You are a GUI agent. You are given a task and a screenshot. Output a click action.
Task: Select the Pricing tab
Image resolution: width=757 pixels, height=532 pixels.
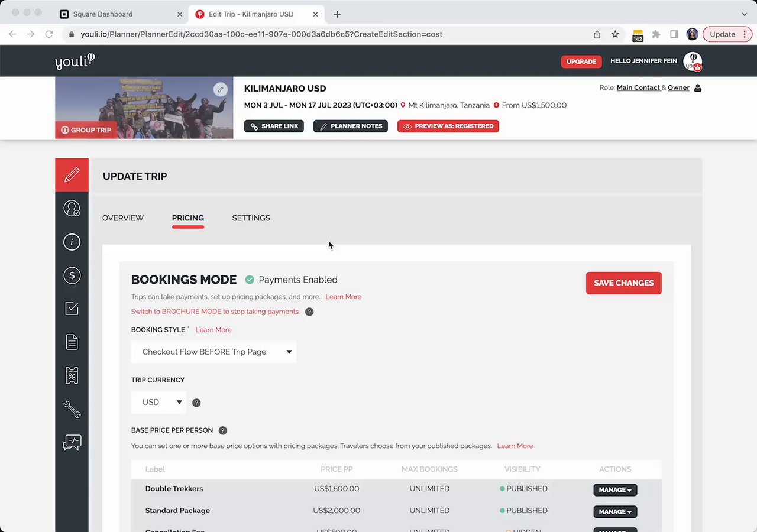[x=188, y=218]
